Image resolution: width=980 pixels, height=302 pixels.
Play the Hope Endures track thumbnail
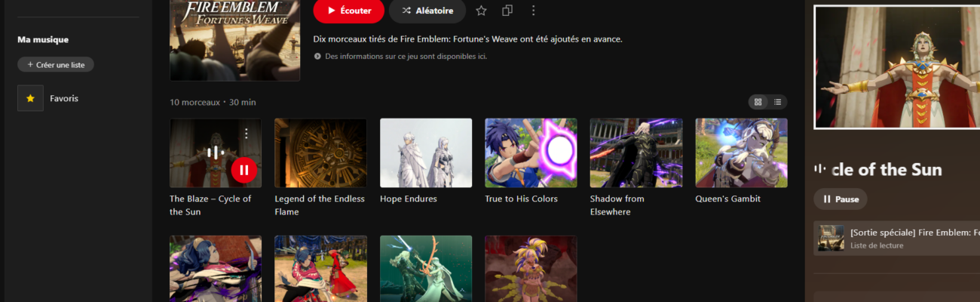(x=426, y=153)
